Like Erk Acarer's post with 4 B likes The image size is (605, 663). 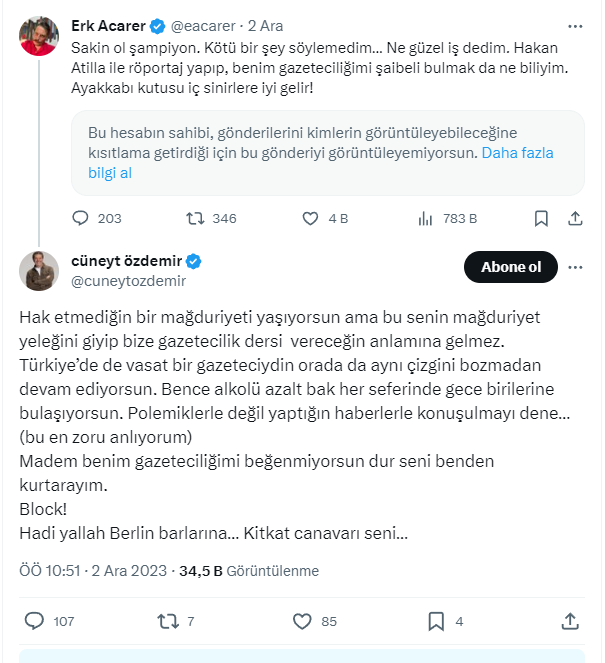(x=310, y=218)
